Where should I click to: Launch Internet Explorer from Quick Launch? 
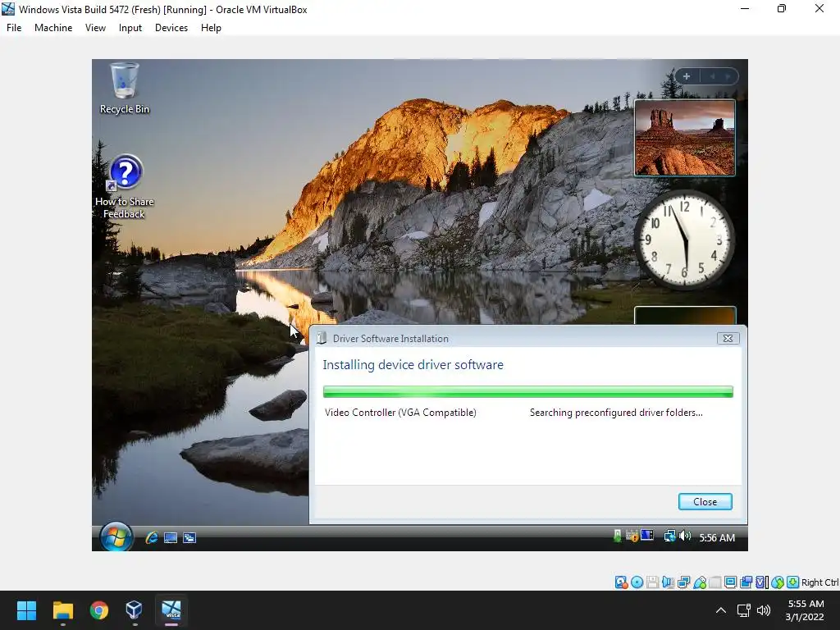(152, 537)
